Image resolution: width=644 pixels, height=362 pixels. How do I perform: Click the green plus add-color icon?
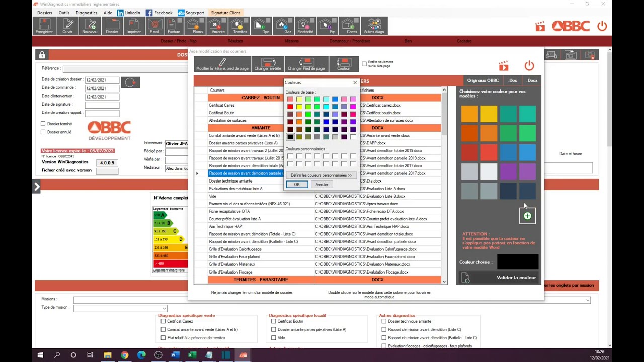coord(527,216)
